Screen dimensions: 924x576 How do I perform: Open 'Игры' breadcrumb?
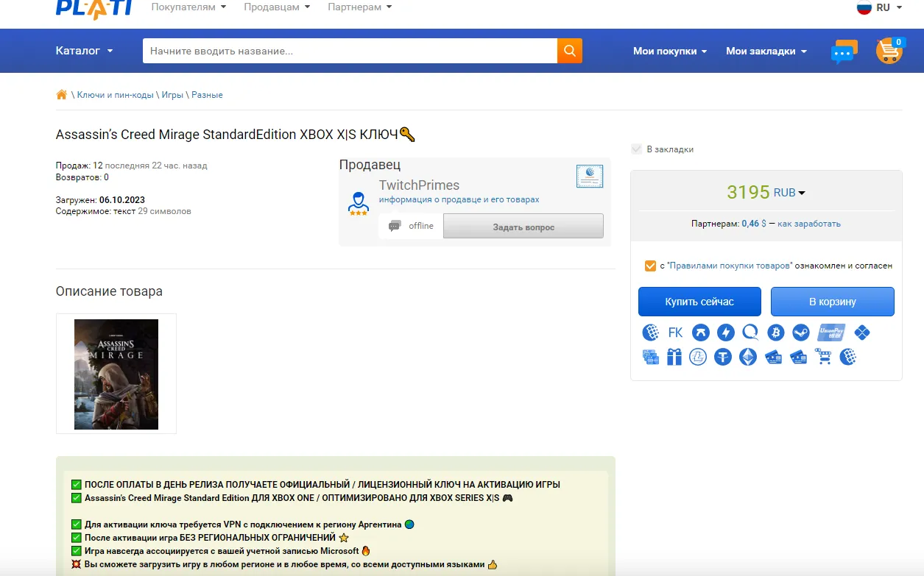tap(172, 95)
